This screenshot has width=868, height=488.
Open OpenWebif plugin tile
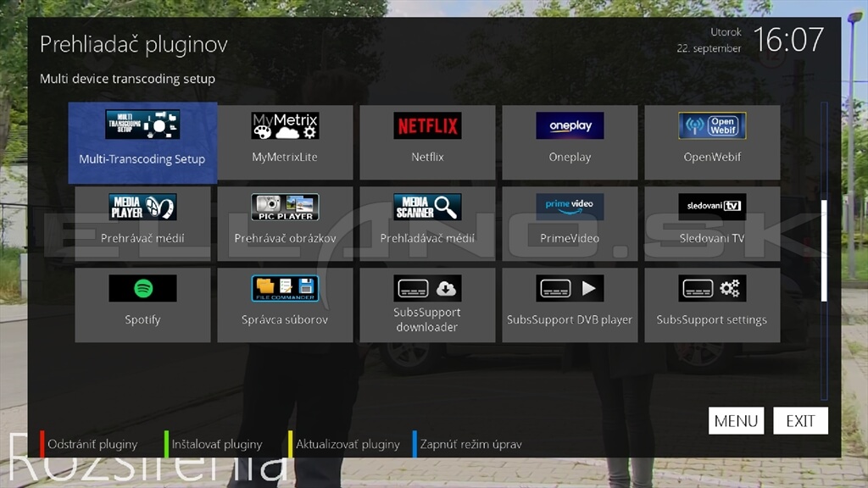pos(712,142)
